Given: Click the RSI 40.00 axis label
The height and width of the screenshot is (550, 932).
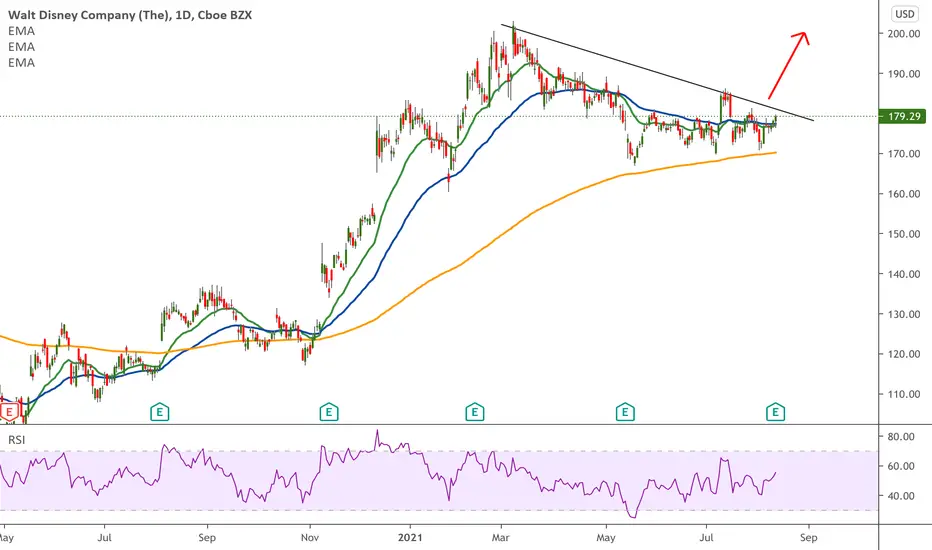Looking at the screenshot, I should pyautogui.click(x=900, y=496).
